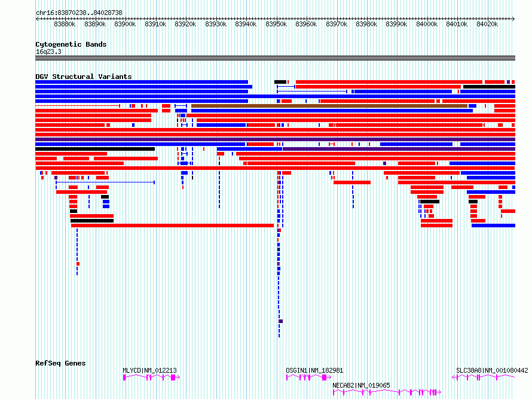Open the NECAB2|NM_019065 gene label
Image resolution: width=532 pixels, height=399 pixels.
(361, 385)
